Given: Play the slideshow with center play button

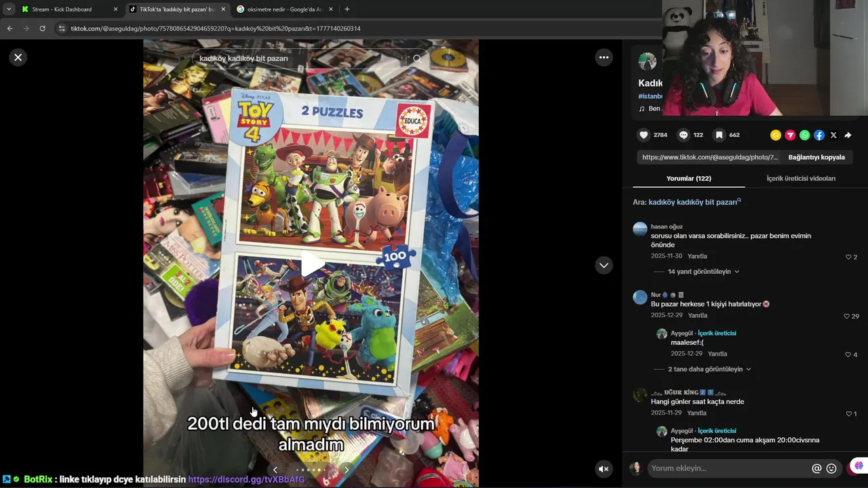Looking at the screenshot, I should coord(311,264).
